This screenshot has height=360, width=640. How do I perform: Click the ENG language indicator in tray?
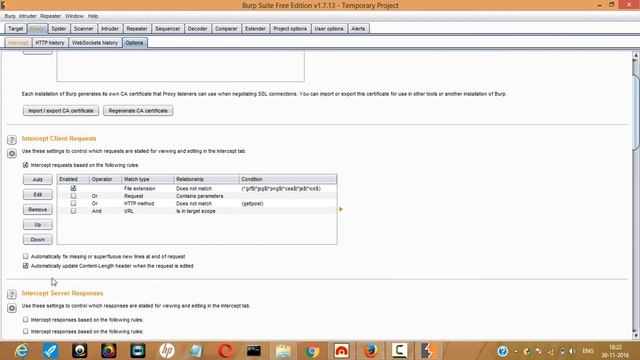(588, 351)
